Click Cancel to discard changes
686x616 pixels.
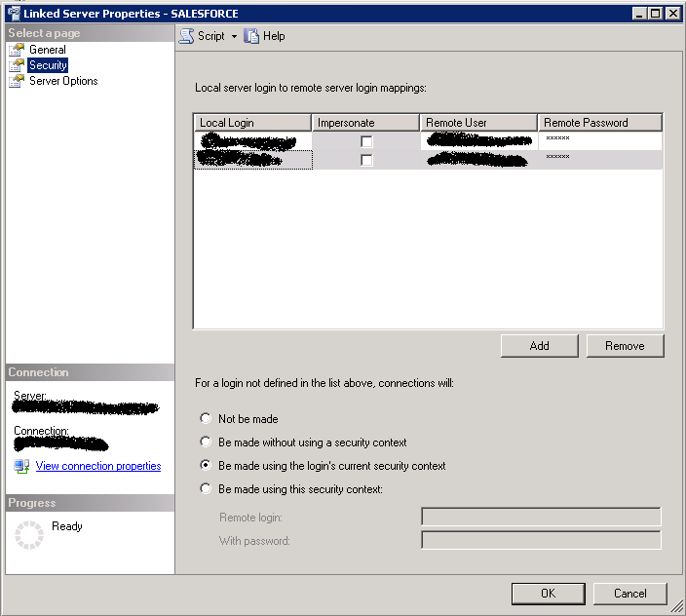630,594
